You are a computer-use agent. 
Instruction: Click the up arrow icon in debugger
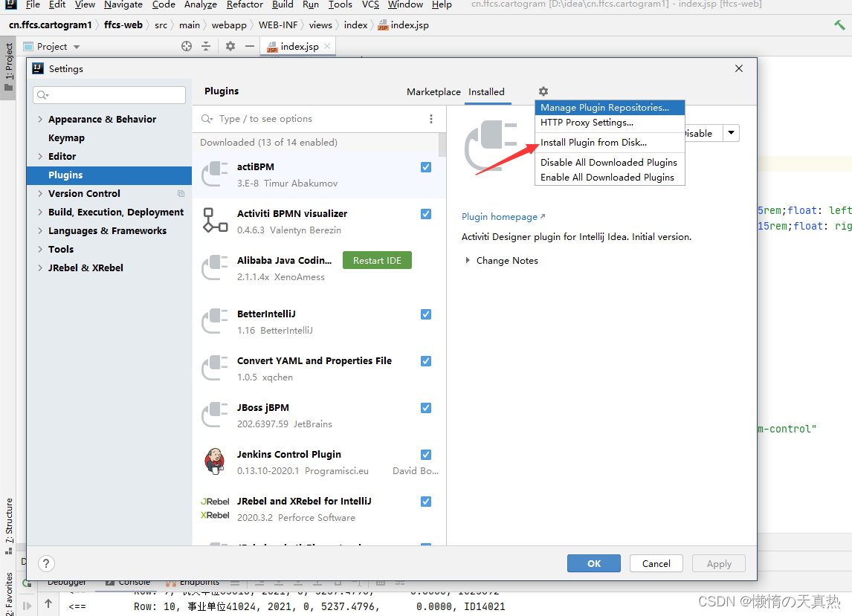pyautogui.click(x=48, y=603)
